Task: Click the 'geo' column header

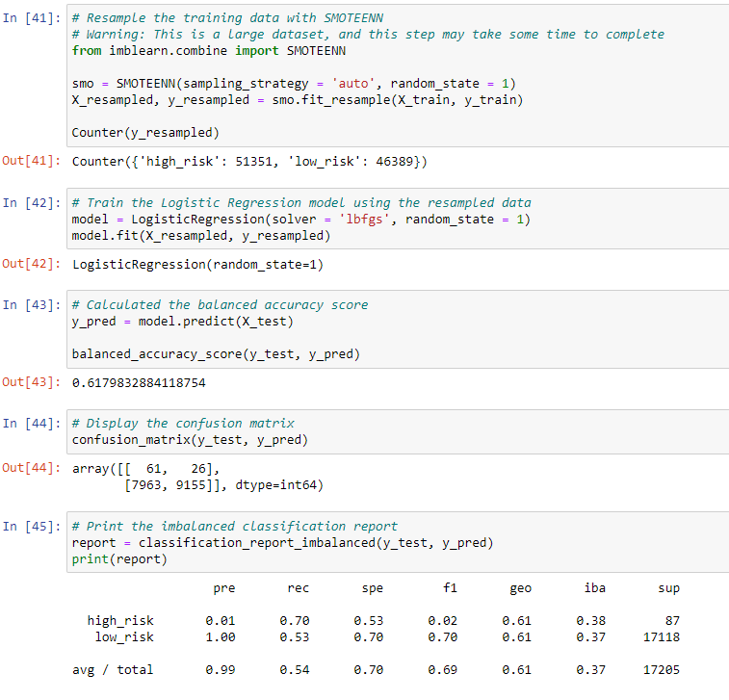Action: pos(521,589)
